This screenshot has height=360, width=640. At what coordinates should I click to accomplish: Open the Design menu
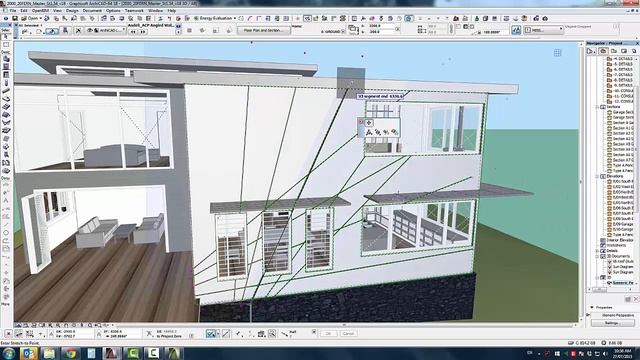[72, 10]
